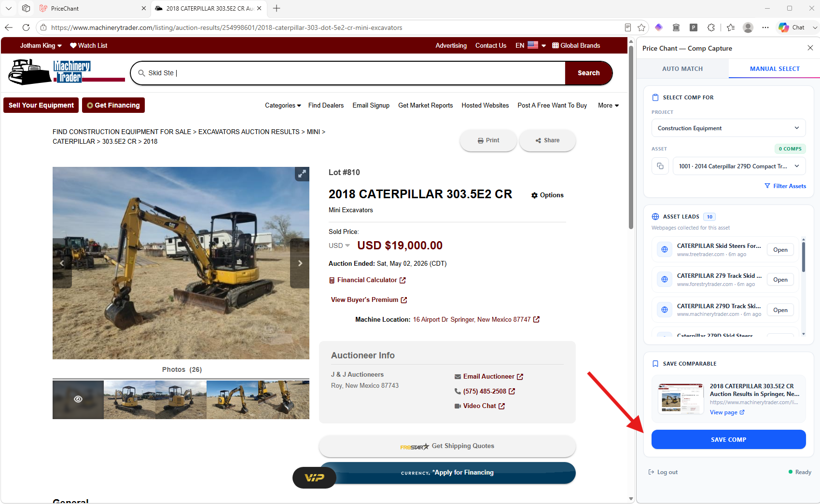820x504 pixels.
Task: Go to next photo arrow
Action: (300, 263)
